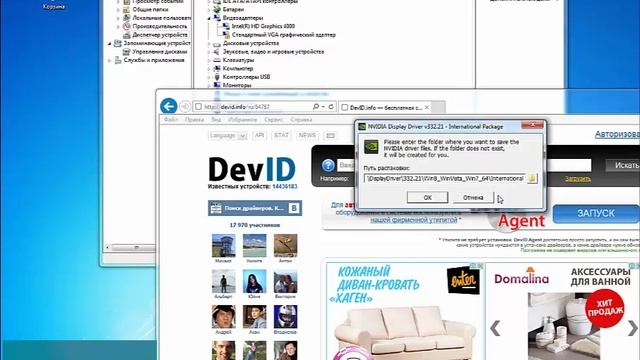Click the blue question mark help icon
640x360 pixels.
[328, 165]
